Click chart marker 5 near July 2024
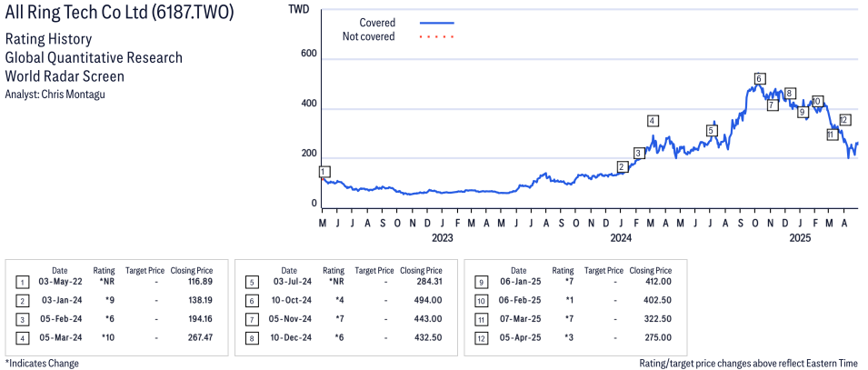 tap(712, 131)
